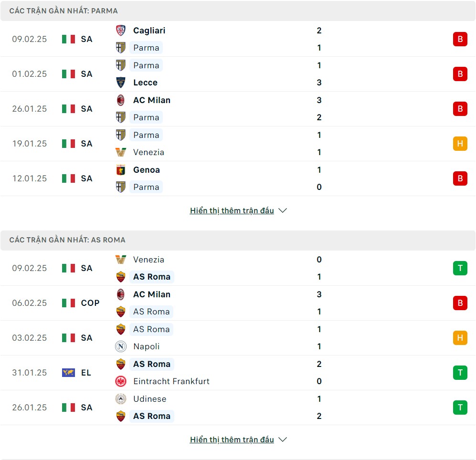Click the red B badge for Cagliari match
Image resolution: width=476 pixels, height=460 pixels.
[x=460, y=39]
